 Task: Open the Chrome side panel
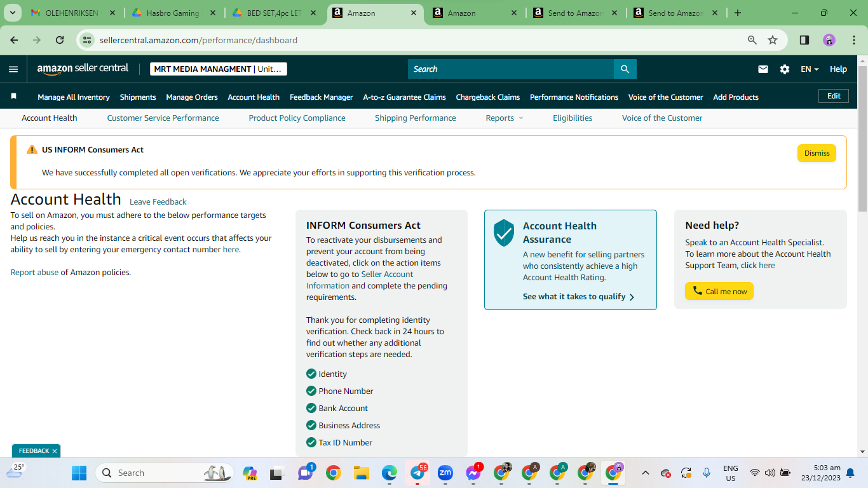pos(804,40)
